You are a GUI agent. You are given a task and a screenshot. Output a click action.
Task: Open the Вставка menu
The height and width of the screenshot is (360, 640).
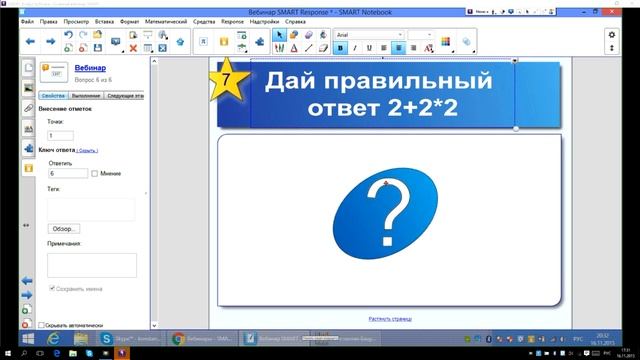tap(104, 22)
